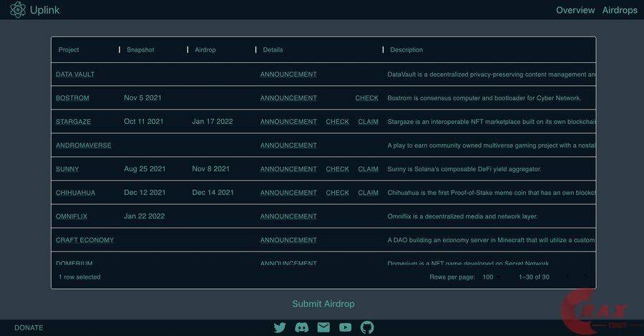Viewport: 644px width, 336px height.
Task: Click CLAIM link in the SUNNY row
Action: (x=368, y=169)
